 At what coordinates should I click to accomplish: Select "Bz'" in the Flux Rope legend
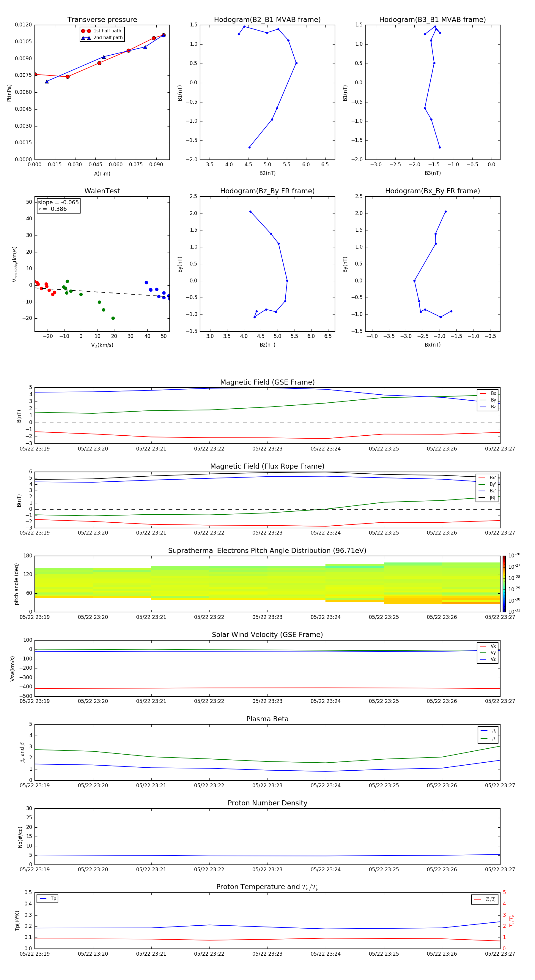[487, 491]
